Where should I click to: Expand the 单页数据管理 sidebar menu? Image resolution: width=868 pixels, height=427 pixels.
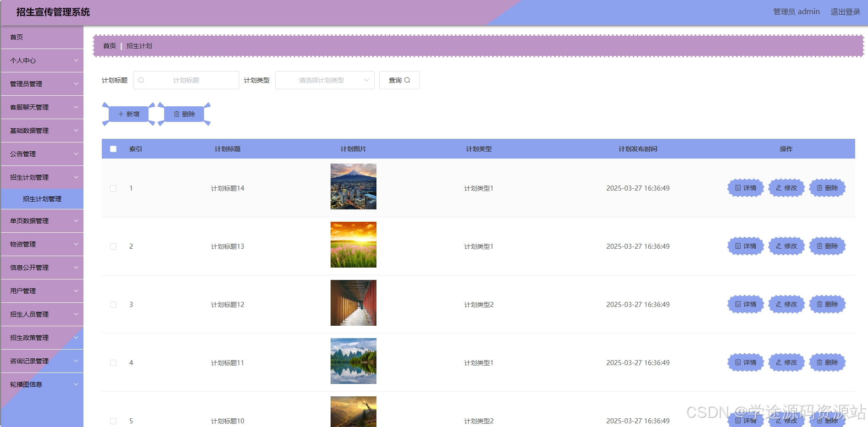tap(42, 221)
